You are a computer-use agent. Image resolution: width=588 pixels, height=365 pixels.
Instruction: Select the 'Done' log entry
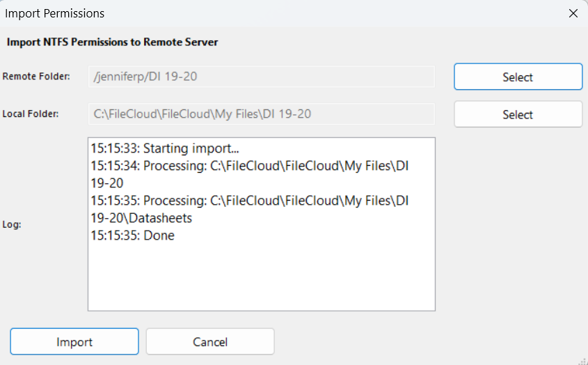click(x=159, y=235)
